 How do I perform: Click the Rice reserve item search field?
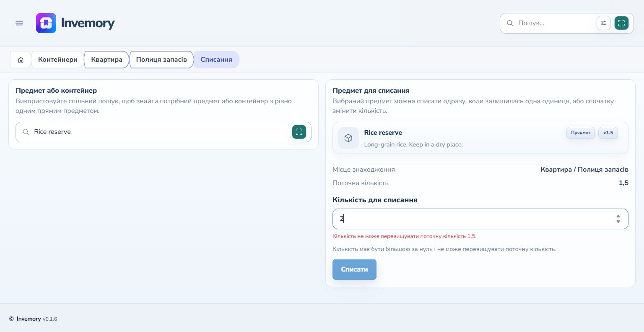pos(164,132)
